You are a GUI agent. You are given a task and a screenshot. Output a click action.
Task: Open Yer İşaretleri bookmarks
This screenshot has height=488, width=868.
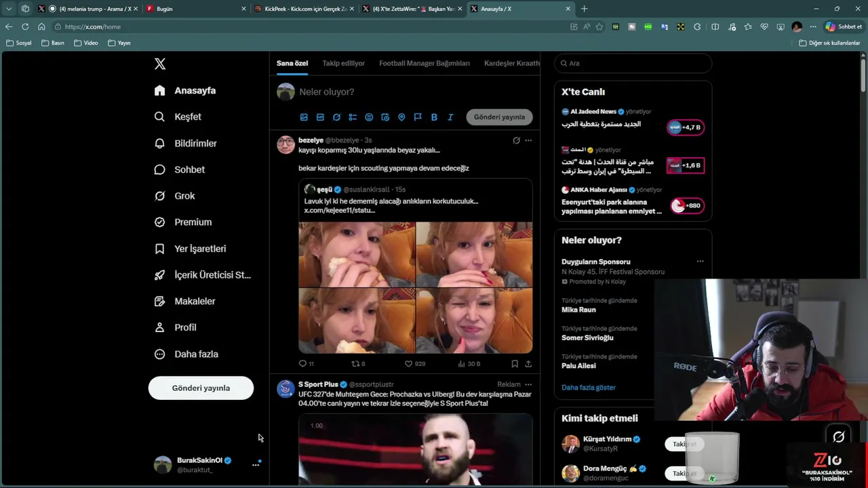tap(191, 249)
